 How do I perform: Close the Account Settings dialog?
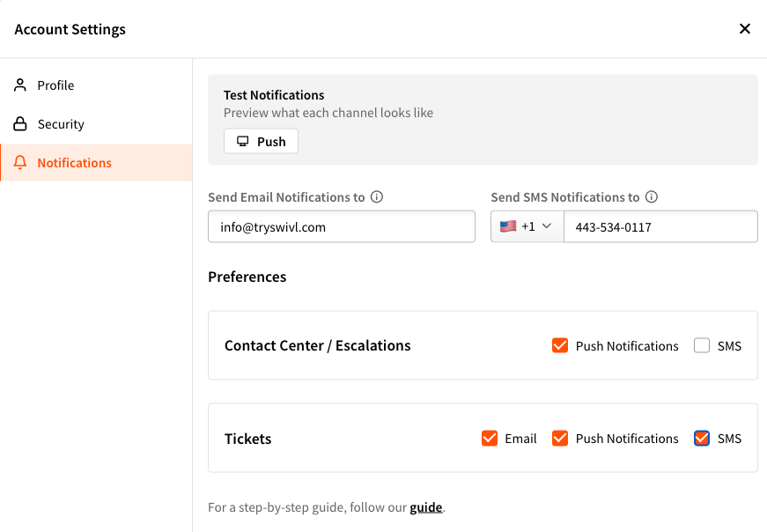(x=745, y=29)
